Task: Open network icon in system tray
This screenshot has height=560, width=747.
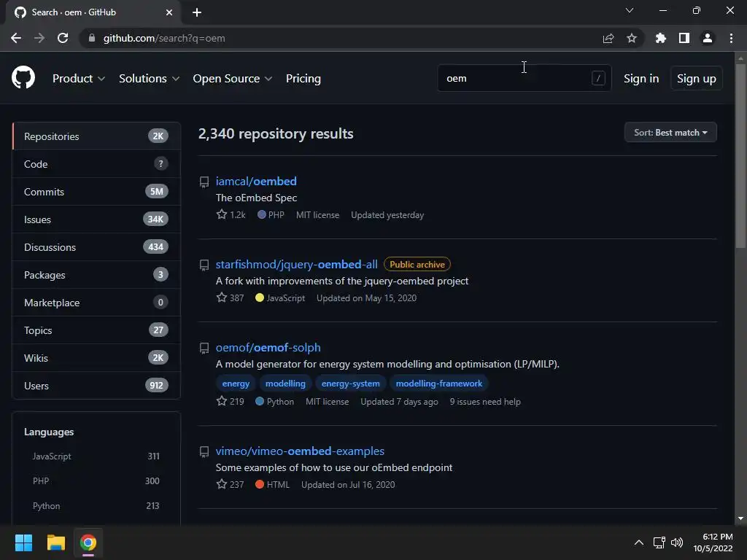Action: click(x=659, y=542)
